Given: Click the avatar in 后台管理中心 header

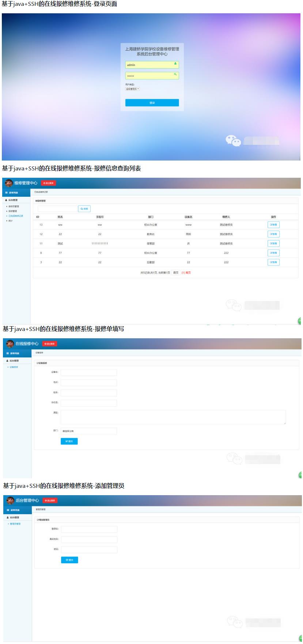Looking at the screenshot, I should tap(10, 500).
